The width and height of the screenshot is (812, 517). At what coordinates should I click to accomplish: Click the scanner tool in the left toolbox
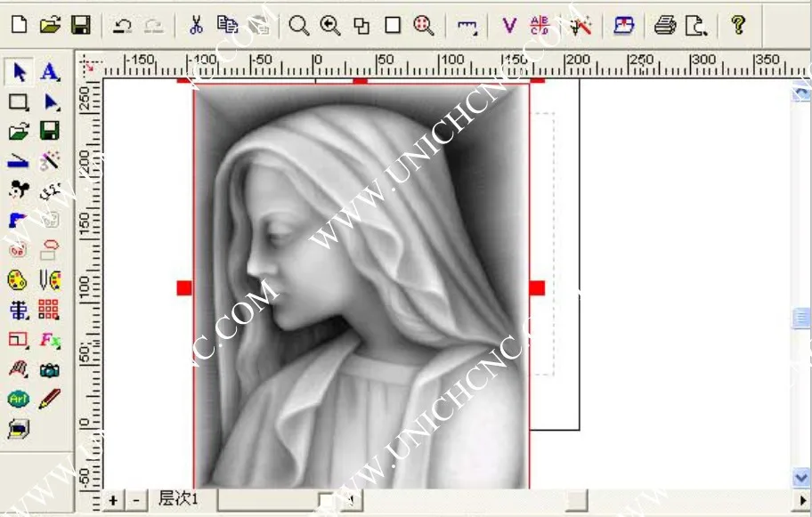(x=18, y=161)
